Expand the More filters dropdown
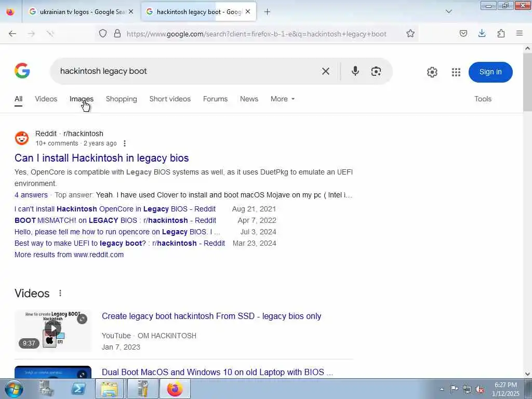Image resolution: width=532 pixels, height=399 pixels. [x=283, y=99]
